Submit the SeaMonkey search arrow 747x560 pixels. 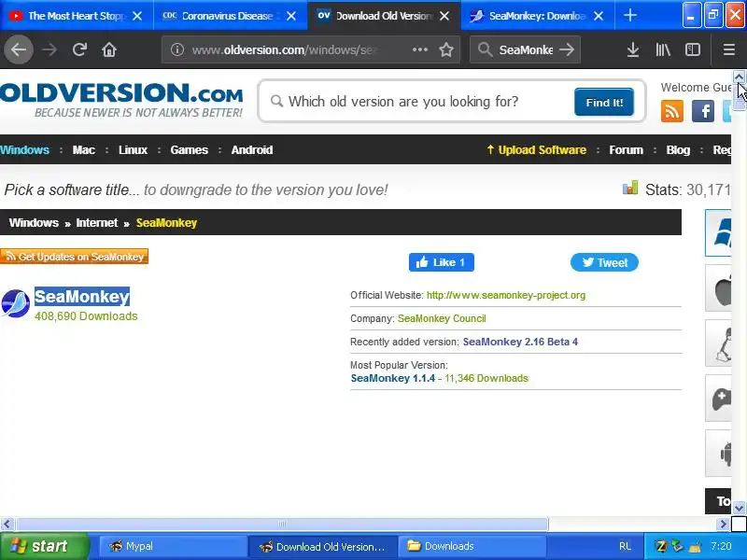point(567,49)
